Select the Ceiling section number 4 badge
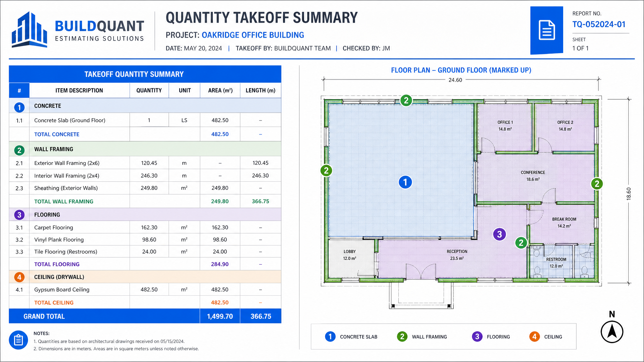Screen dimensions: 644x362 19,277
